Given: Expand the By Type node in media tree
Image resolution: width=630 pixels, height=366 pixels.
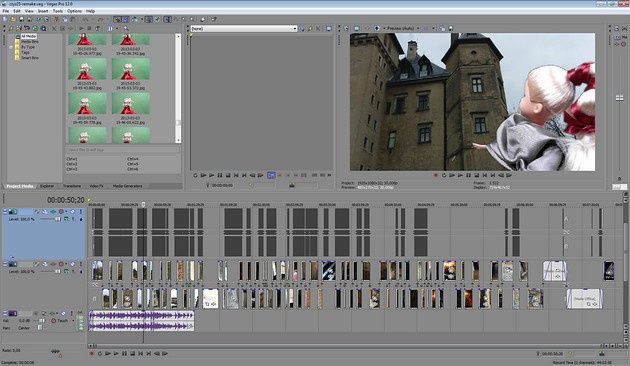Looking at the screenshot, I should coord(11,47).
